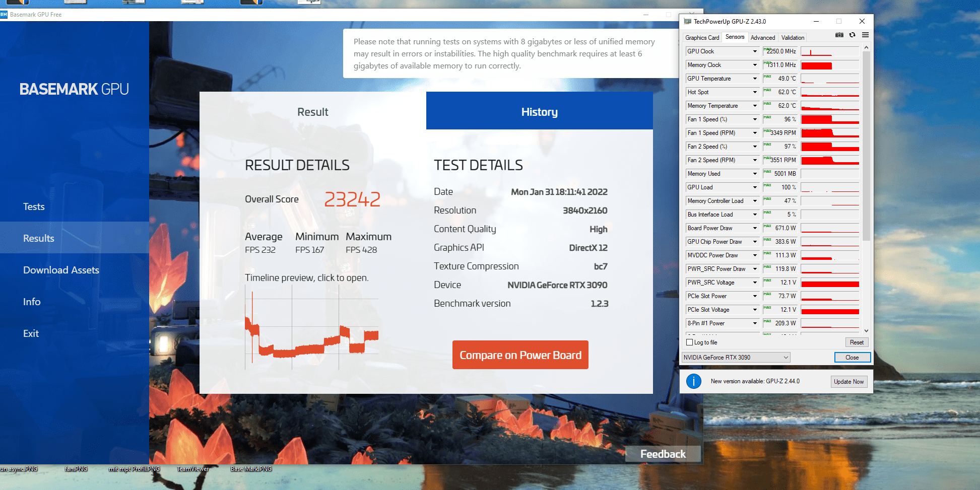Screen dimensions: 980x490
Task: Click the GPU-Z Close button
Action: 852,358
